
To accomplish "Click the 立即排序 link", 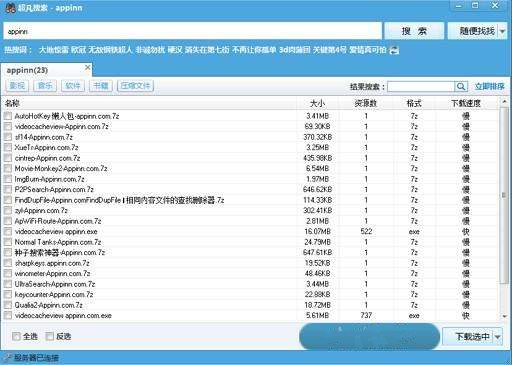I will pos(490,87).
